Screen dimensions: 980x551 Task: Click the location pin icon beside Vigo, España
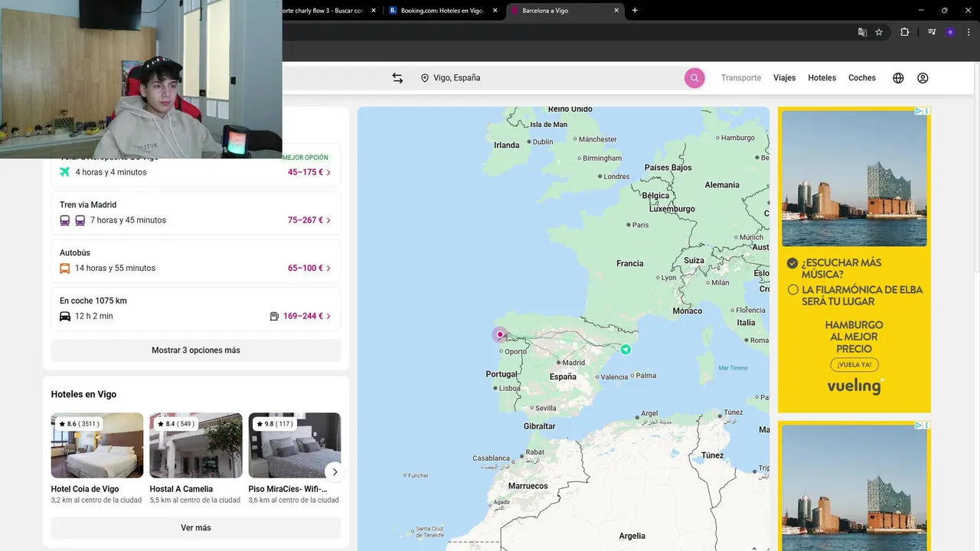pyautogui.click(x=425, y=78)
